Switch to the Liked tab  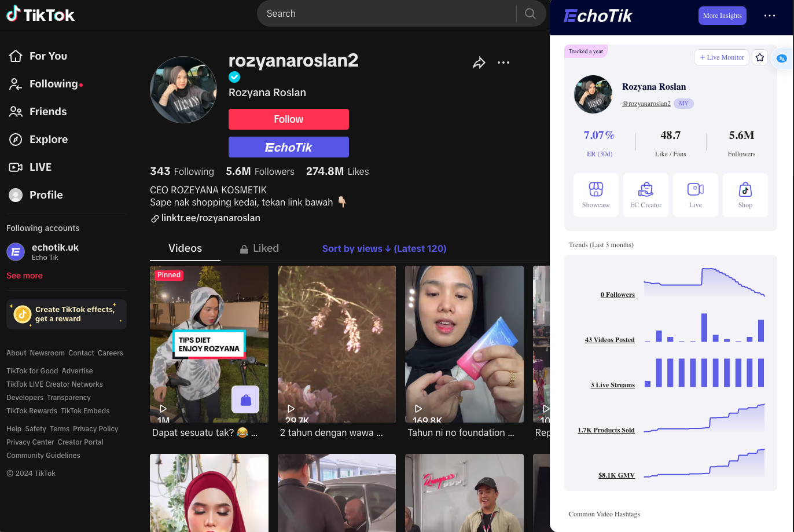click(x=259, y=248)
